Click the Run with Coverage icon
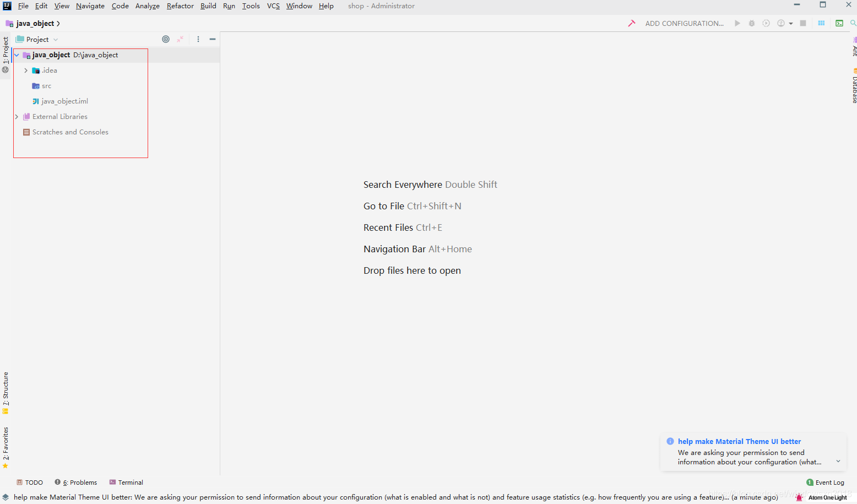Viewport: 857px width, 504px height. coord(766,23)
